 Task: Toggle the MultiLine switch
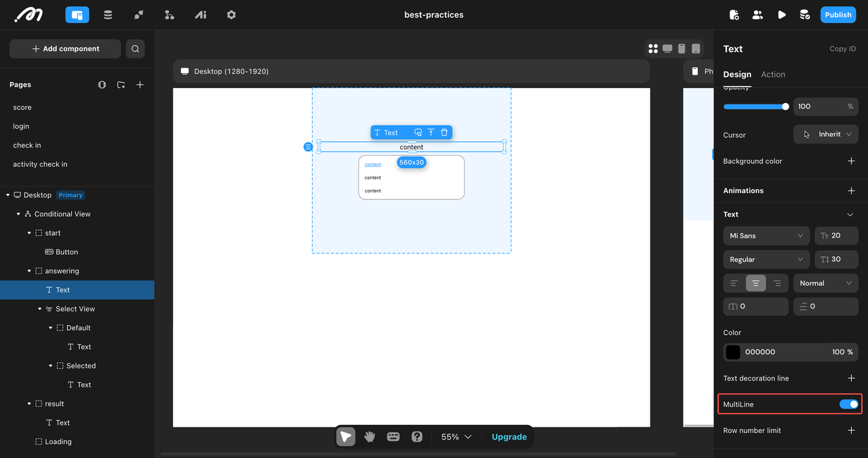point(849,404)
